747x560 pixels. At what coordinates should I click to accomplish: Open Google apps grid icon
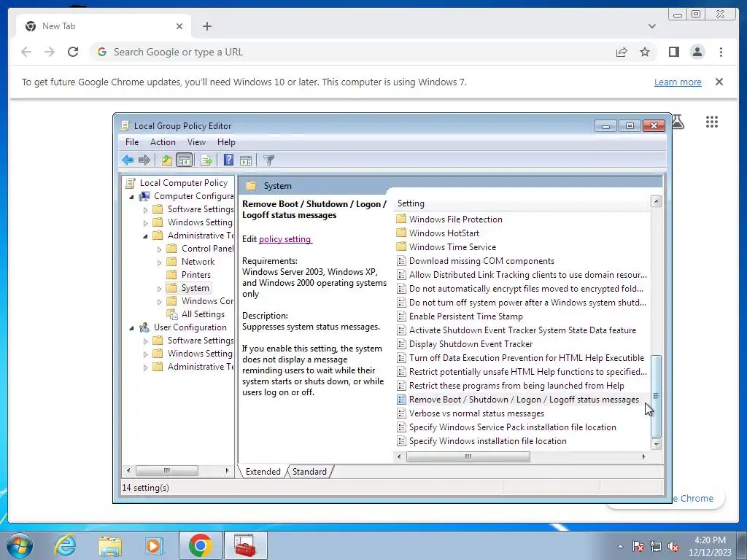point(712,122)
